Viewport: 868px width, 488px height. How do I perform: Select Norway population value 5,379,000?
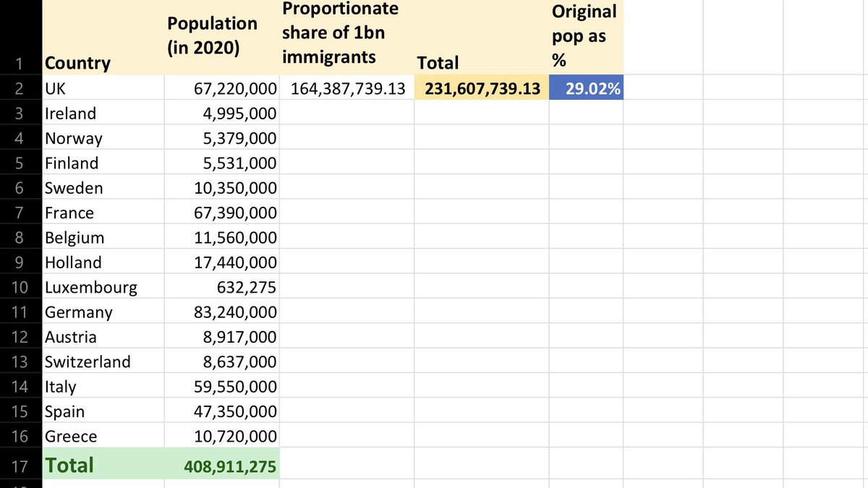coord(222,137)
